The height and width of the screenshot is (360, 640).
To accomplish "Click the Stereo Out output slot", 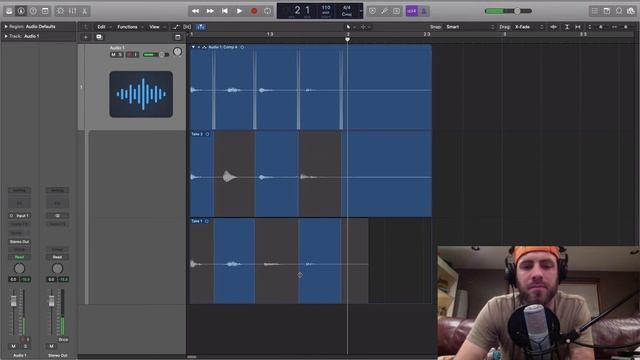I will (19, 242).
